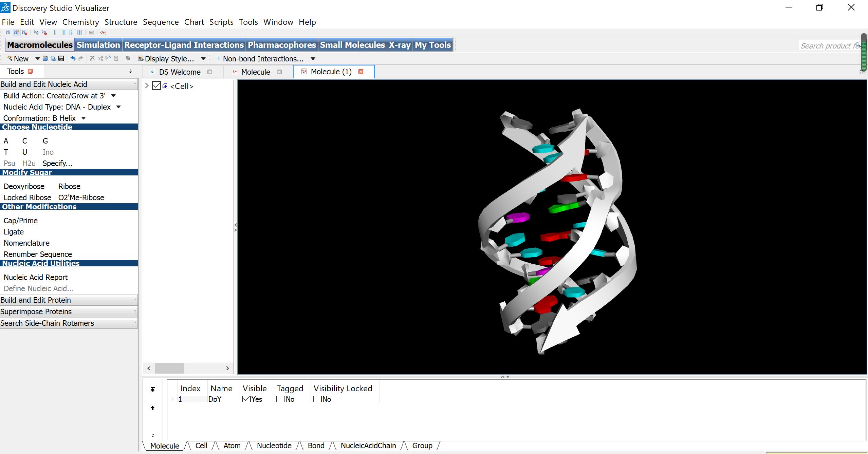Click the Delete X icon in toolbar
868x454 pixels.
coord(92,59)
